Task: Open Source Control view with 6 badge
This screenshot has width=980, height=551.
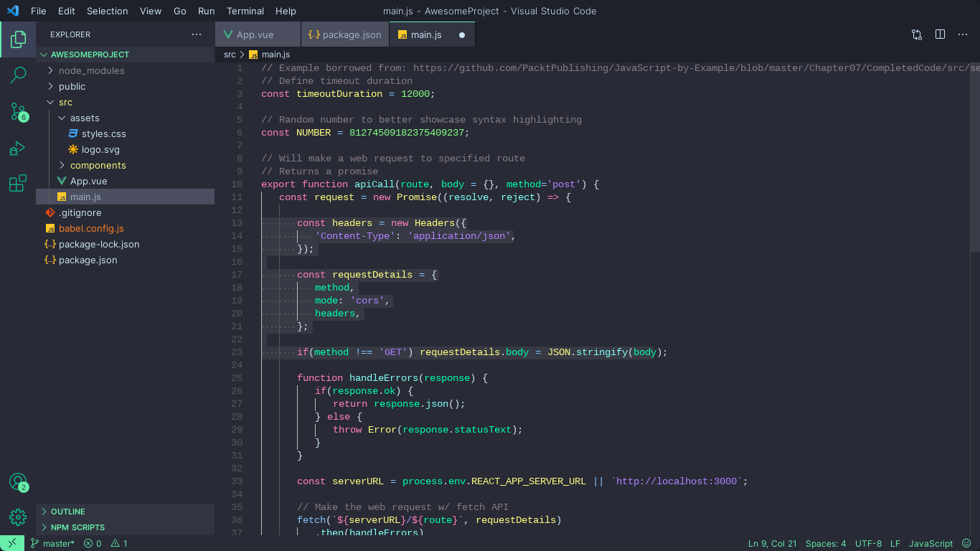Action: (18, 111)
